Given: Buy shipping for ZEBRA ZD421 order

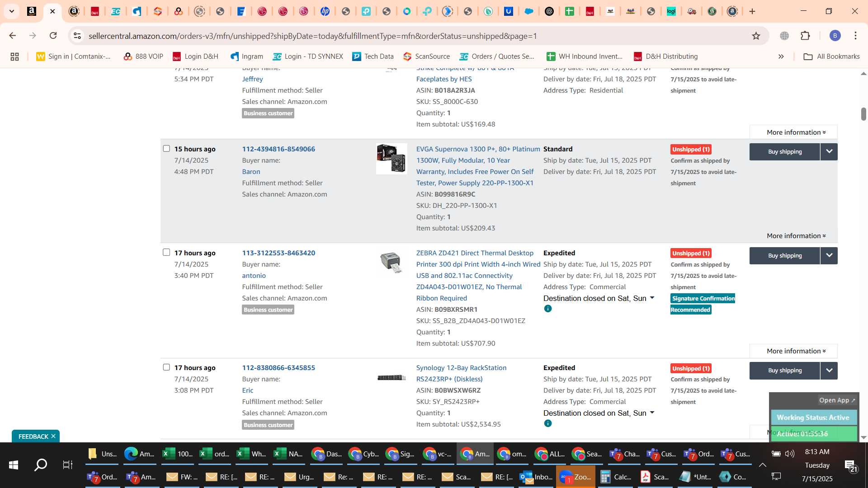Looking at the screenshot, I should click(x=785, y=256).
